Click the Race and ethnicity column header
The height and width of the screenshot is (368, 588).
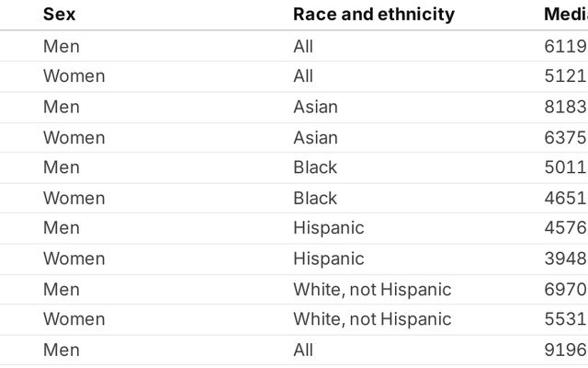373,14
